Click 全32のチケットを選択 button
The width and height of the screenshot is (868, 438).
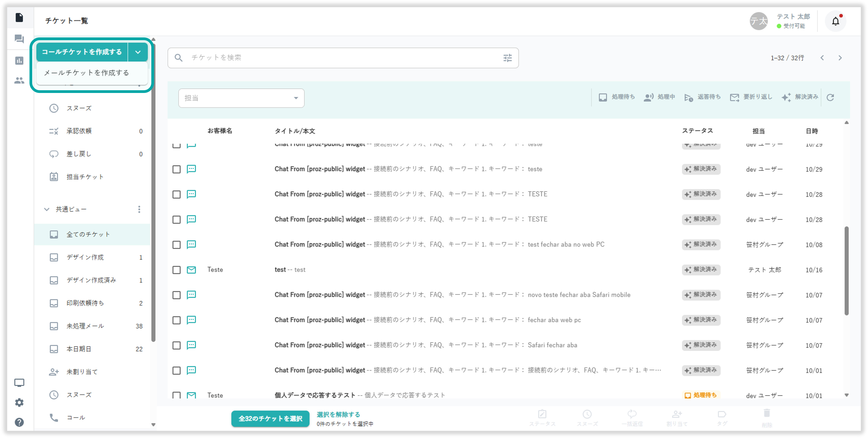[x=270, y=418]
